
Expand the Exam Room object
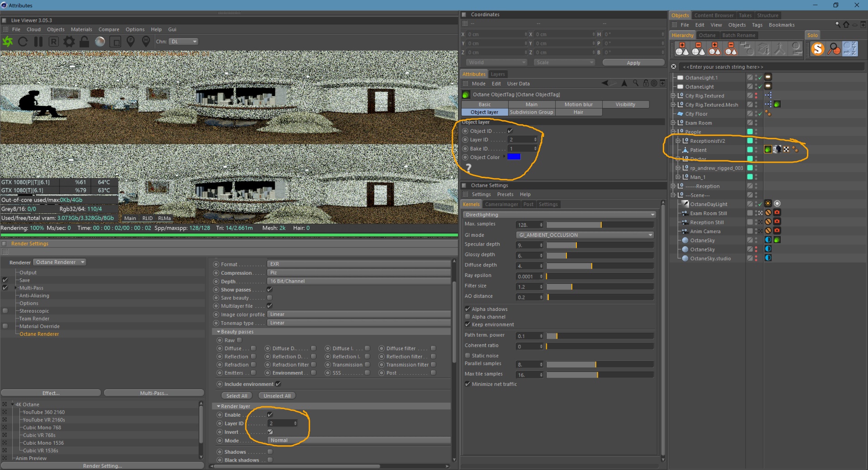[x=673, y=122]
